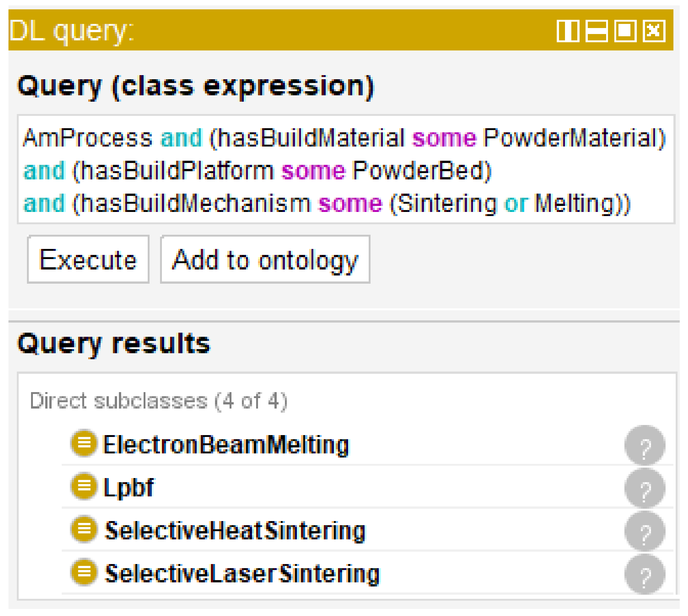Click the Lpbf class icon
Screen dimensions: 688x616
[84, 486]
